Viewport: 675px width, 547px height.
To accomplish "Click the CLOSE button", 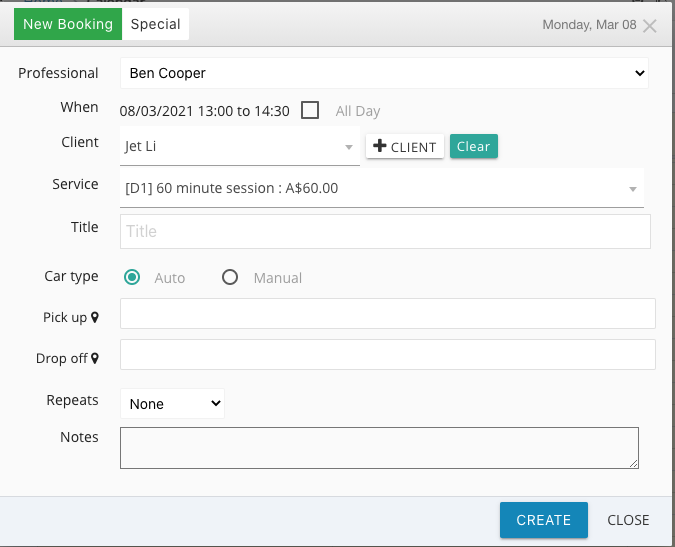I will pos(628,520).
